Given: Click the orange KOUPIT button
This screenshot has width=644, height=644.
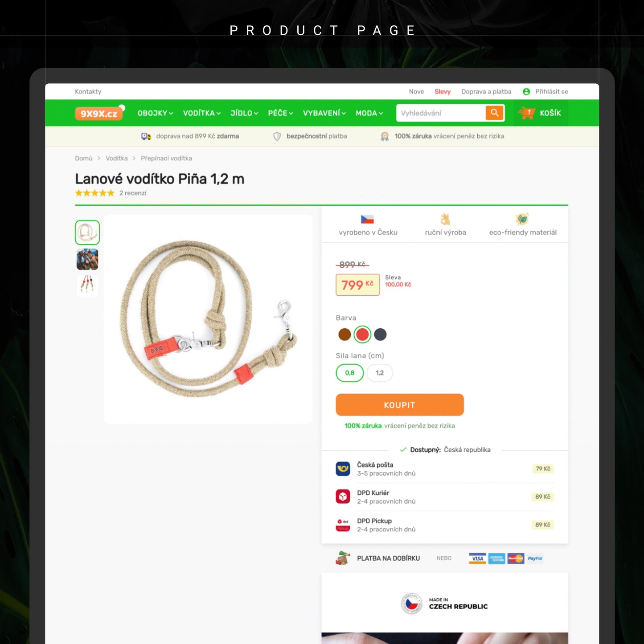Looking at the screenshot, I should coord(400,405).
